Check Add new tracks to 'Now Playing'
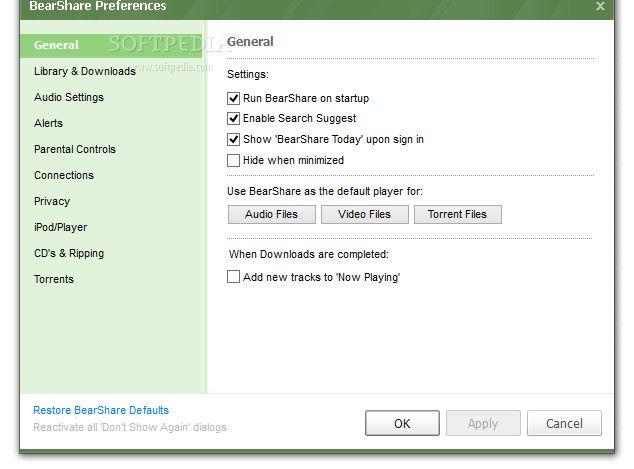Image resolution: width=634 pixels, height=469 pixels. point(233,277)
